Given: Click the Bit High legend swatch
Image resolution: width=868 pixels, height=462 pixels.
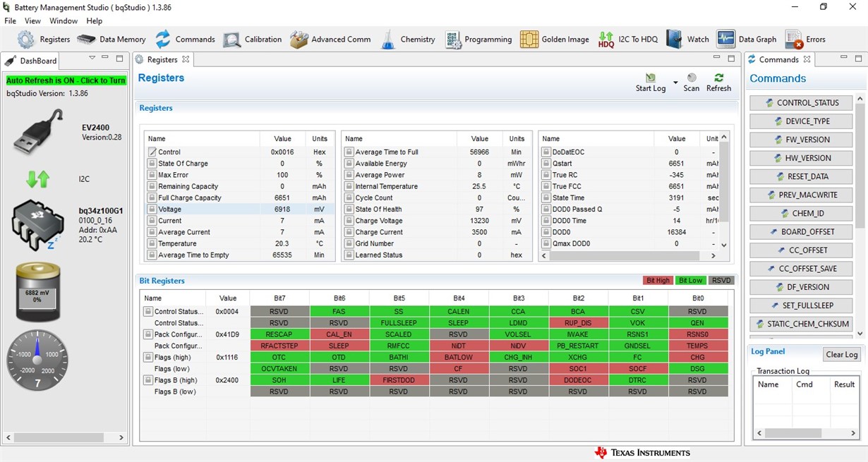Looking at the screenshot, I should tap(657, 281).
